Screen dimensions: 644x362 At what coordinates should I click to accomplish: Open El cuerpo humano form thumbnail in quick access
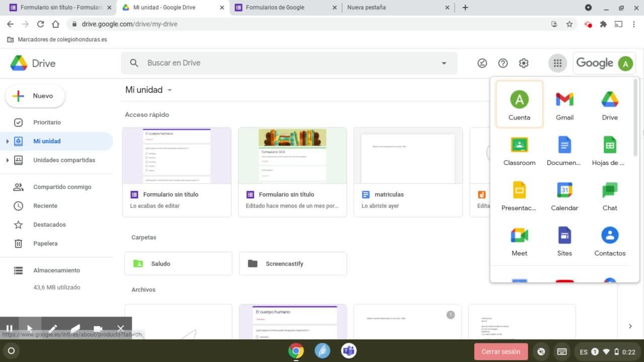point(177,156)
